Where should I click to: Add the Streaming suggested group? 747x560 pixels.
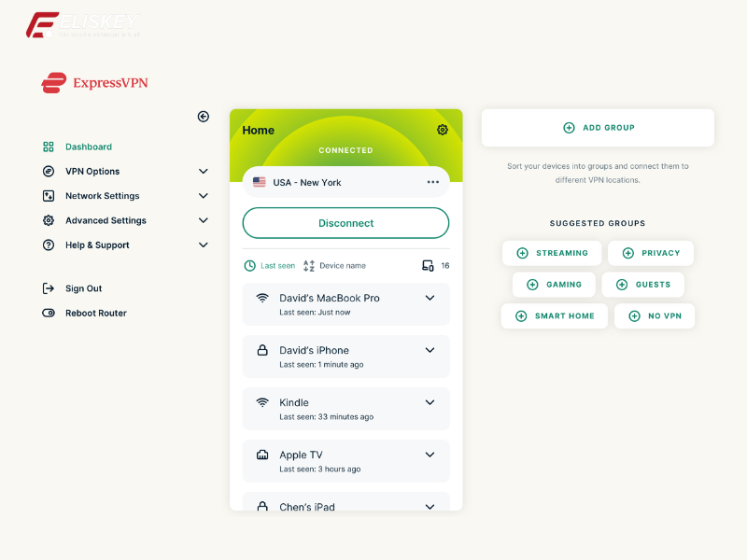tap(551, 253)
